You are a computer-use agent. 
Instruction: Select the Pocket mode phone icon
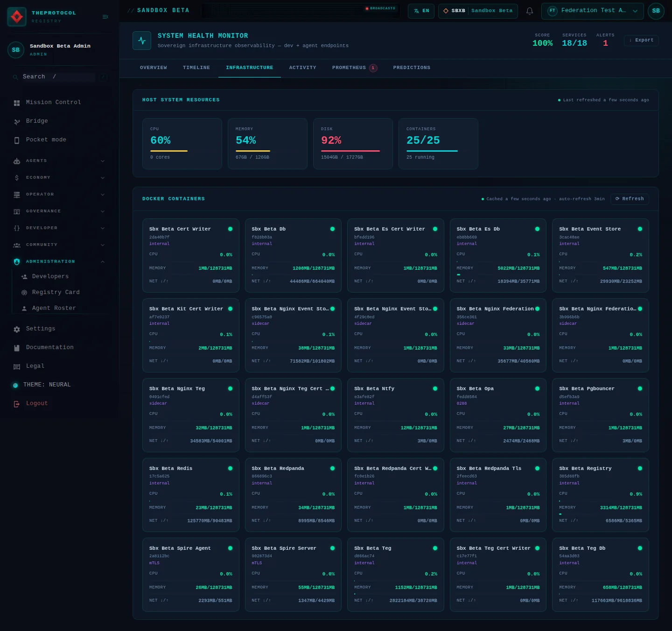(17, 140)
